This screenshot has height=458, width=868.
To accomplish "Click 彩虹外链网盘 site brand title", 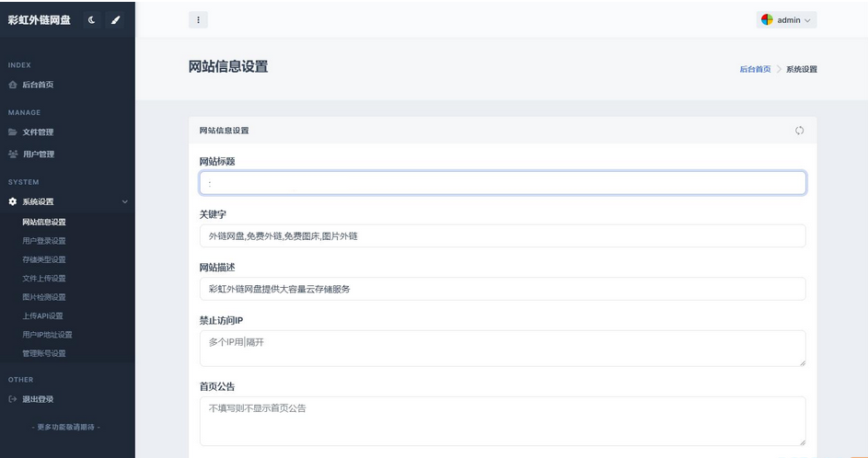I will (x=40, y=20).
